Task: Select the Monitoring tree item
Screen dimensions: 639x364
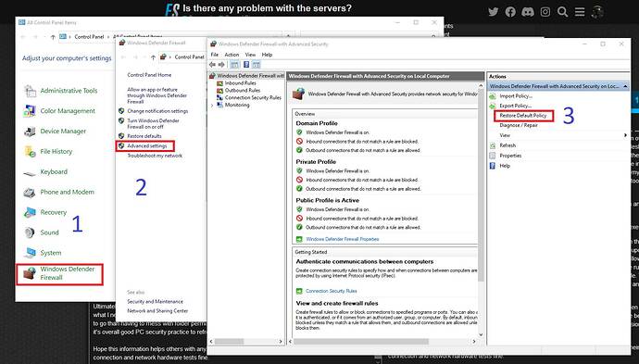Action: (237, 106)
